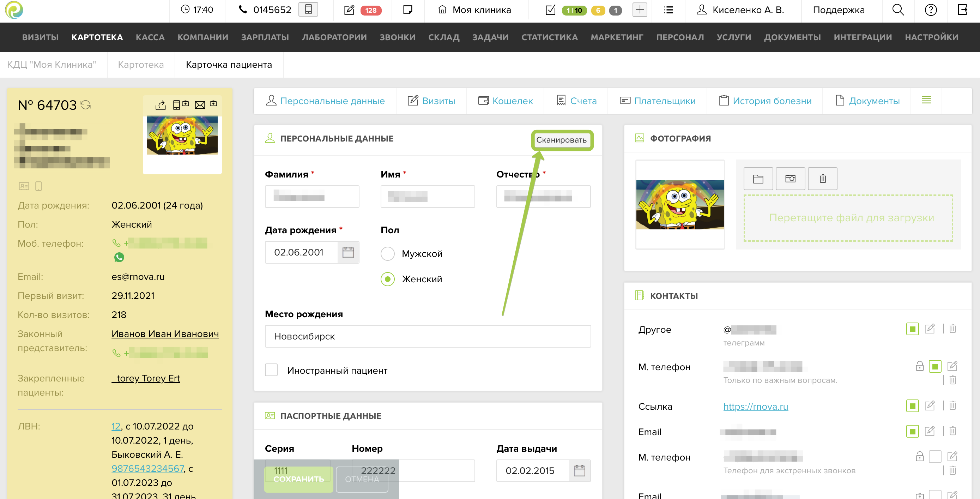Open the passport issue date calendar icon
Image resolution: width=980 pixels, height=499 pixels.
tap(579, 470)
